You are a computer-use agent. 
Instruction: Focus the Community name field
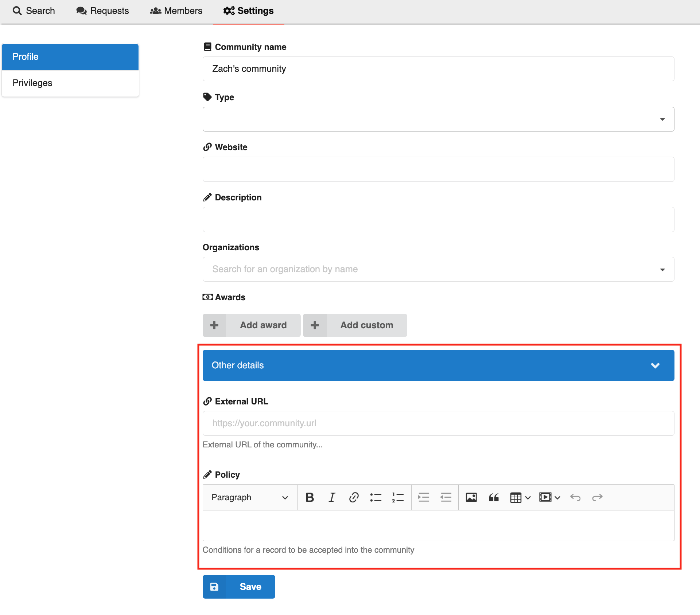click(438, 69)
